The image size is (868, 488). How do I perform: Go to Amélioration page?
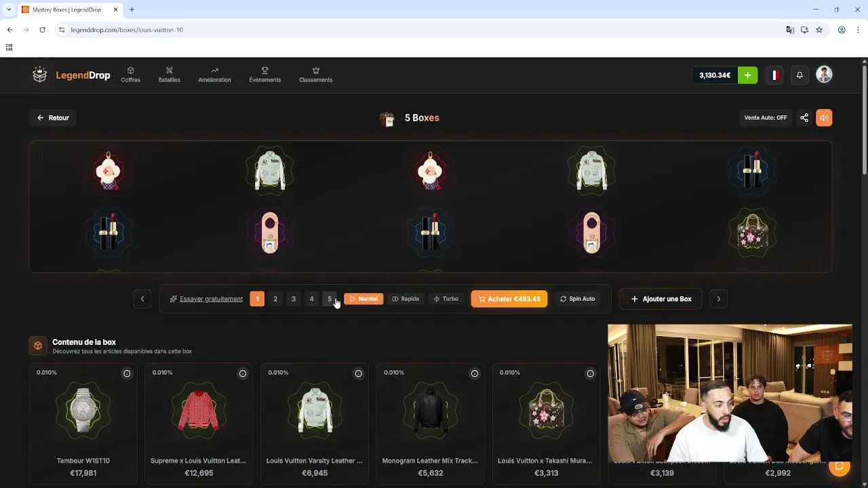point(214,75)
